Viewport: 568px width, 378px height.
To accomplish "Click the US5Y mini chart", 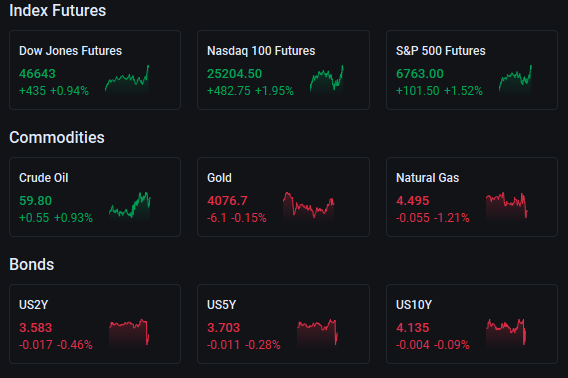I will pos(317,334).
